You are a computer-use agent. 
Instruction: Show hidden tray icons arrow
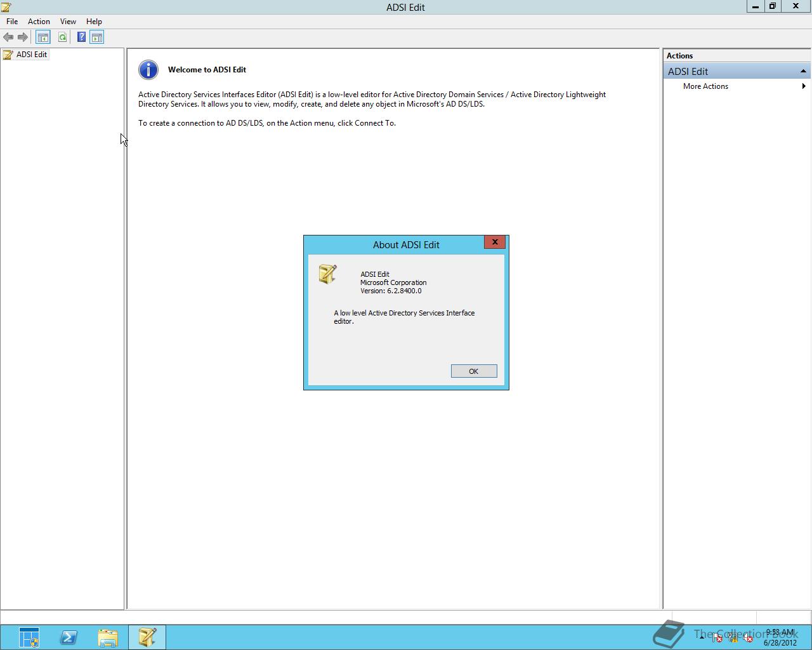point(702,638)
